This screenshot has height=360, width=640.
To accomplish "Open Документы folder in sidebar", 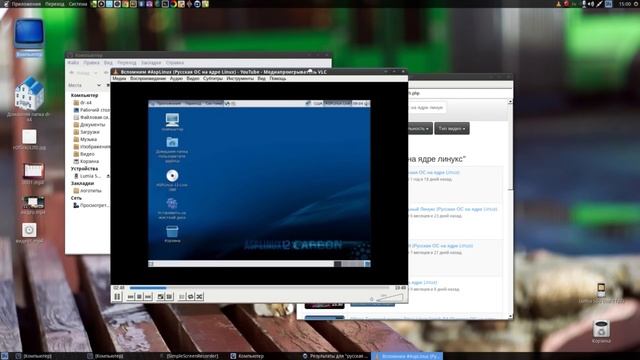I will pyautogui.click(x=89, y=125).
